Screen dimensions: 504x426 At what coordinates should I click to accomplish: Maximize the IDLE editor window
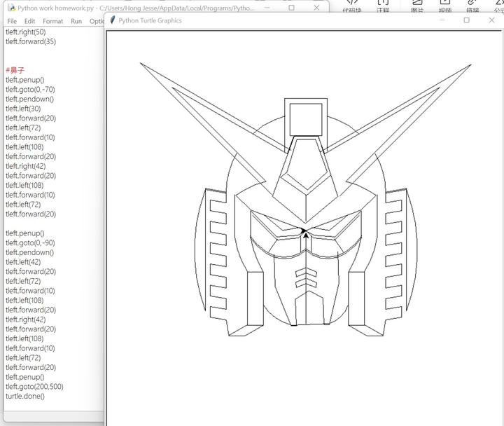tap(291, 8)
